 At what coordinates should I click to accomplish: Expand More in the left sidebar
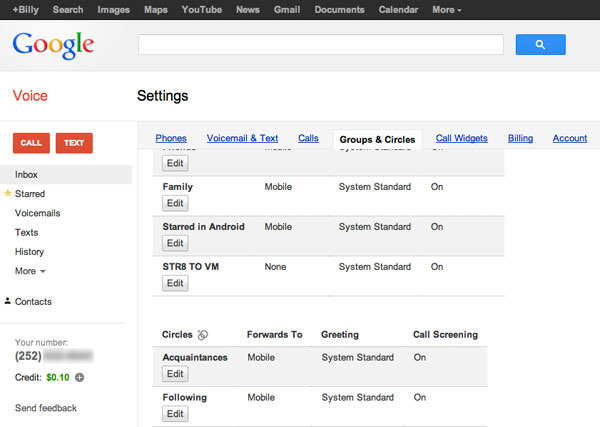coord(30,271)
